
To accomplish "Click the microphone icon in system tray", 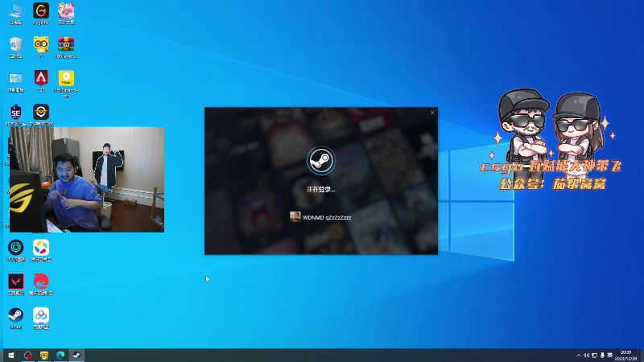I will [602, 356].
